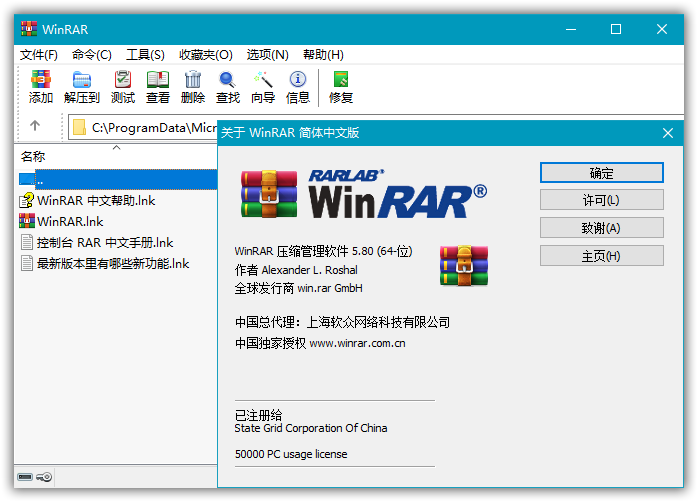This screenshot has height=502, width=698.
Task: Minimize the WinRAR main window
Action: tap(571, 29)
